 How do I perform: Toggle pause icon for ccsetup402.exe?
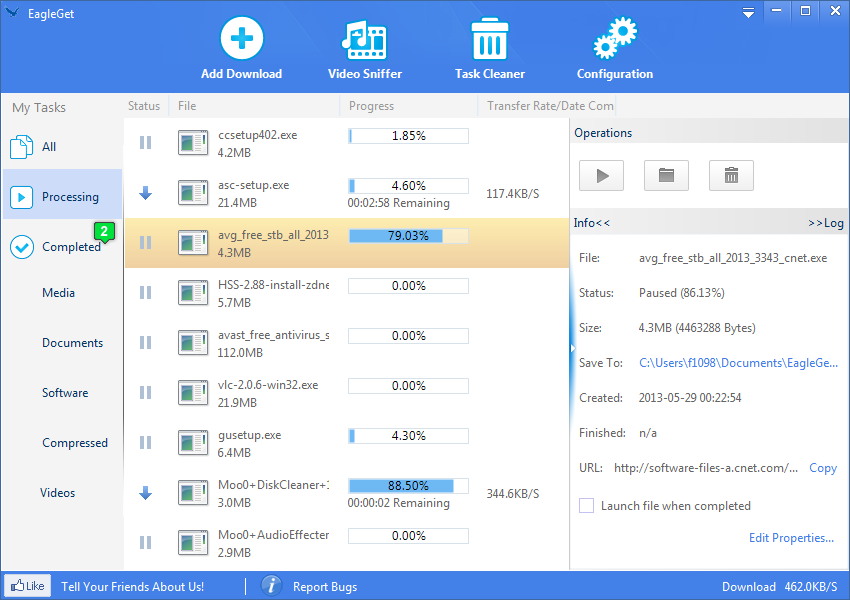[x=145, y=143]
